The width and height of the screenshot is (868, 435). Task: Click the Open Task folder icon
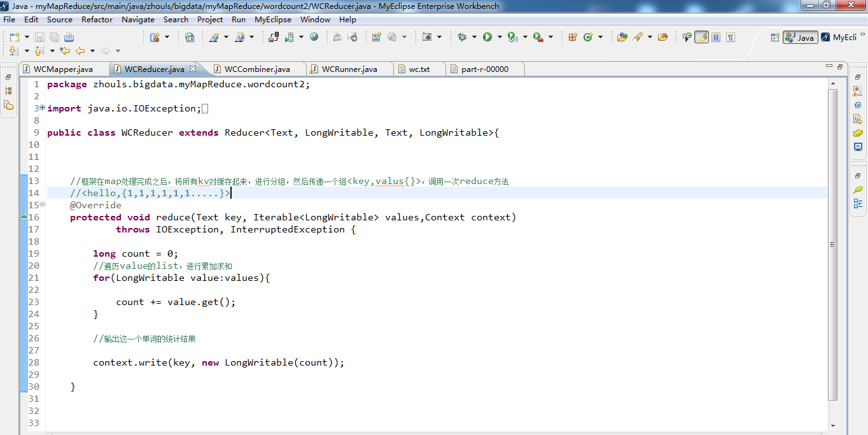tap(662, 37)
